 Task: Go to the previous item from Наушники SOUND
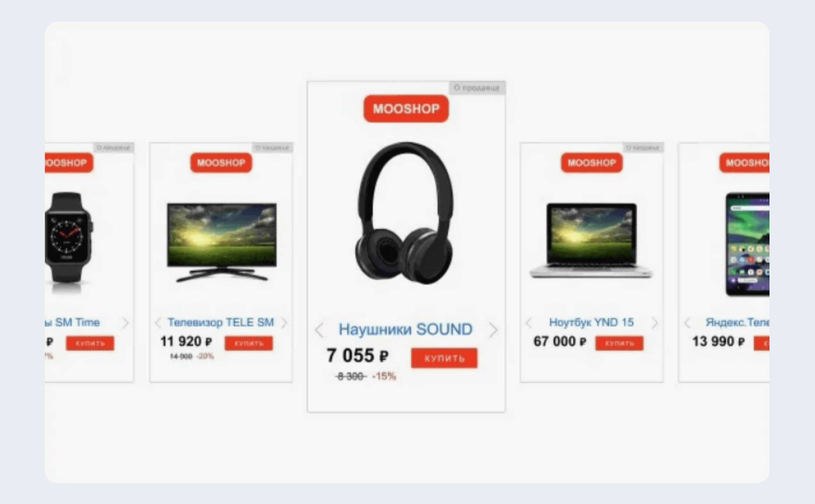click(x=319, y=330)
